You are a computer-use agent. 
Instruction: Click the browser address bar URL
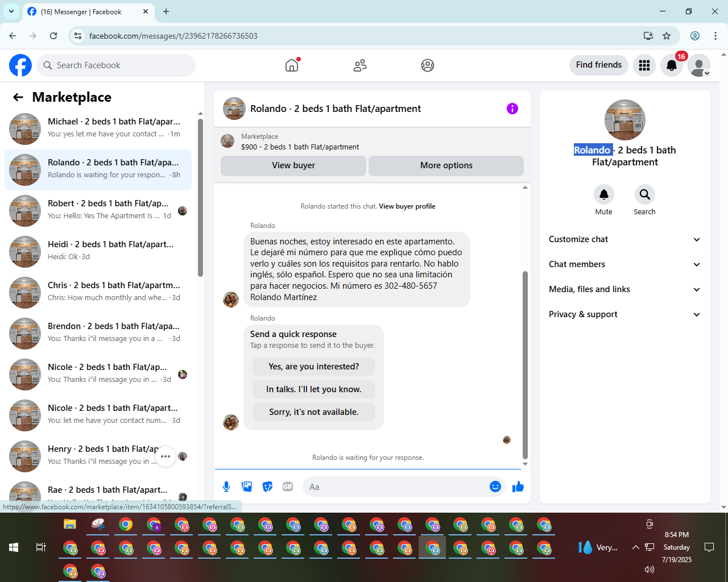(x=173, y=36)
